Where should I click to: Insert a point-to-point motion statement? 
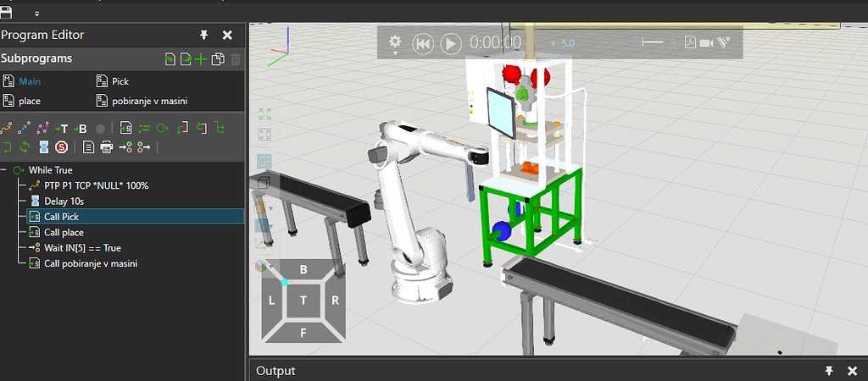click(x=8, y=129)
